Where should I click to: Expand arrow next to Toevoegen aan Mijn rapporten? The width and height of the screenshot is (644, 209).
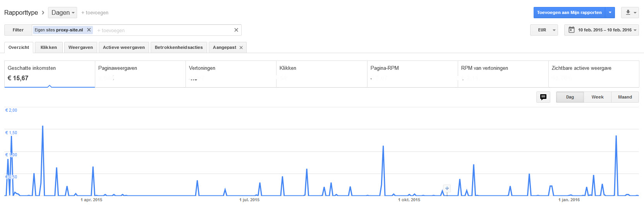click(x=610, y=12)
